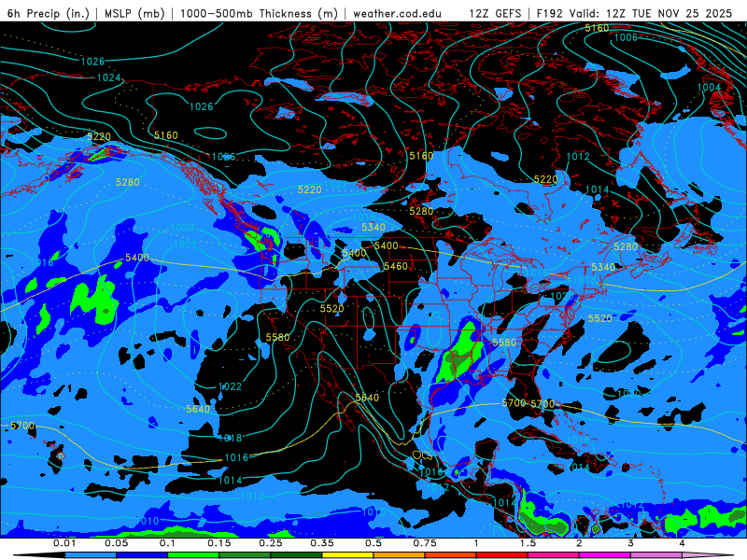Select the darkest green 0.25–0.35 legend swatch
Screen dimensions: 747x560
[x=296, y=555]
